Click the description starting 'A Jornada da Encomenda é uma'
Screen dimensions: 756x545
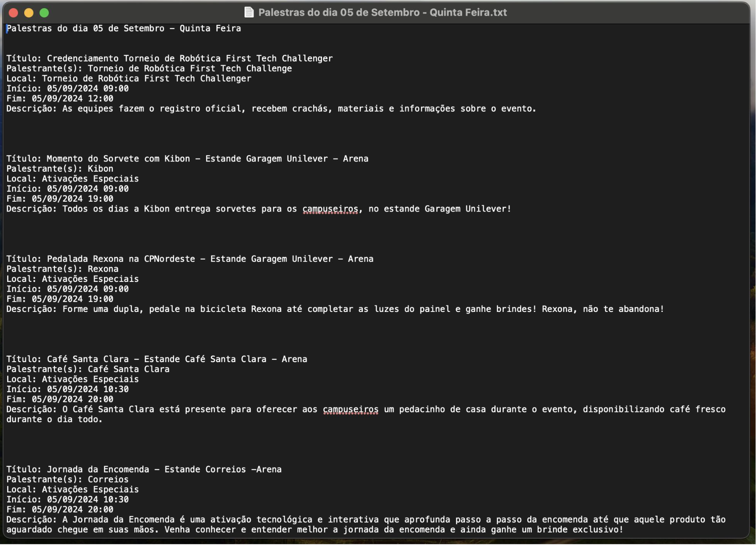[x=366, y=519]
